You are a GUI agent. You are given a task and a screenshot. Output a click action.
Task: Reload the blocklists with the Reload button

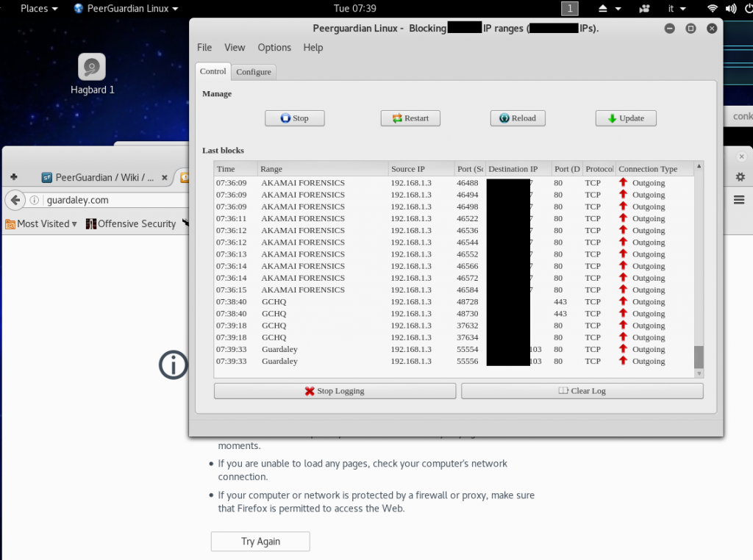(x=518, y=118)
